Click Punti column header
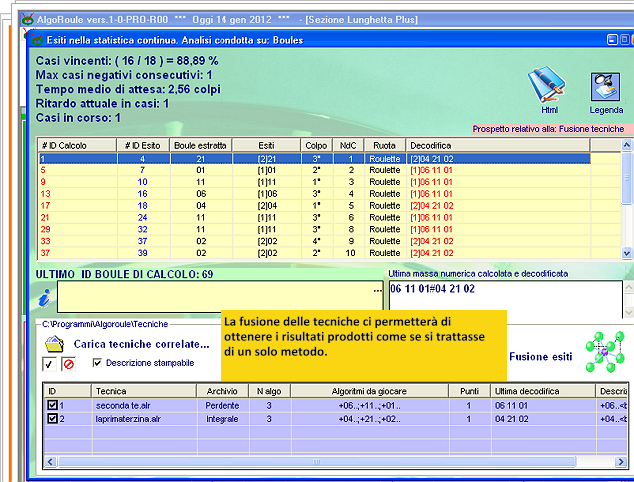Screen dimensions: 634x482 click(469, 391)
